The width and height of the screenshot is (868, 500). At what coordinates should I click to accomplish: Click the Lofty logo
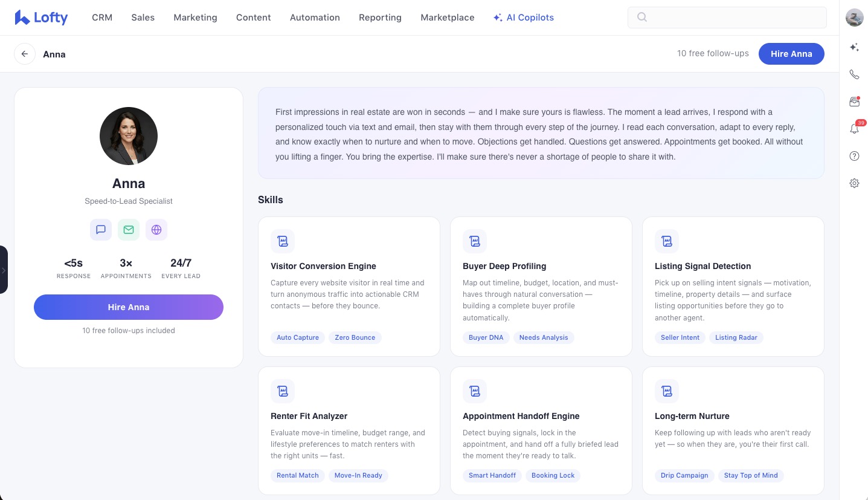41,18
